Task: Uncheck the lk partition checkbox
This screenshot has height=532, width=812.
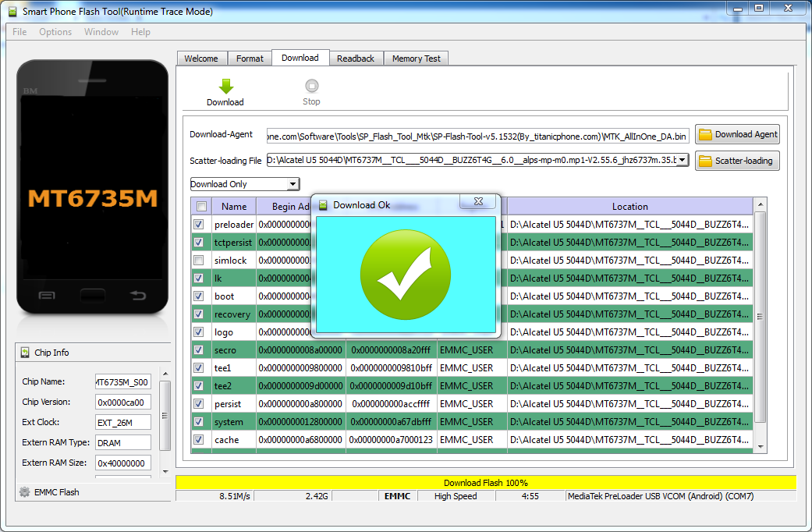Action: (198, 278)
